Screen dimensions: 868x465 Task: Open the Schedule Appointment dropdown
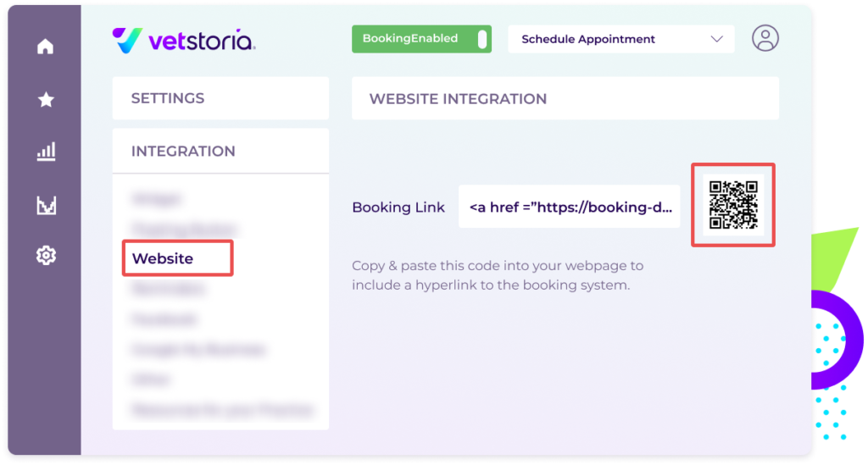click(621, 39)
